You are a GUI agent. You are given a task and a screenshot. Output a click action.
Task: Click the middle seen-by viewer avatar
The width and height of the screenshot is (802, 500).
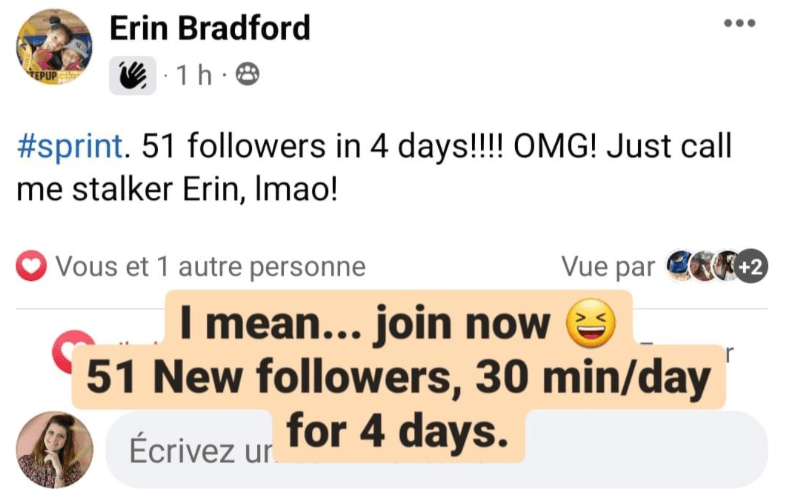coord(708,266)
